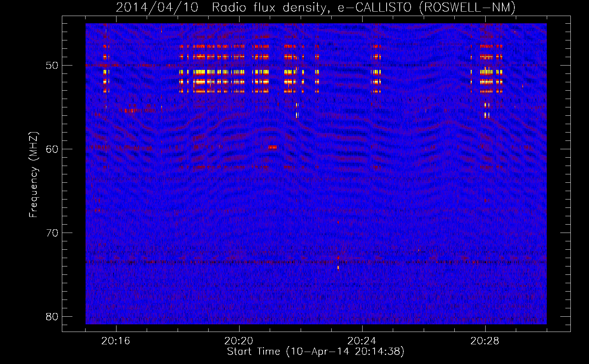Click the "20:28" time tick label
The height and width of the screenshot is (364, 589).
click(x=485, y=341)
